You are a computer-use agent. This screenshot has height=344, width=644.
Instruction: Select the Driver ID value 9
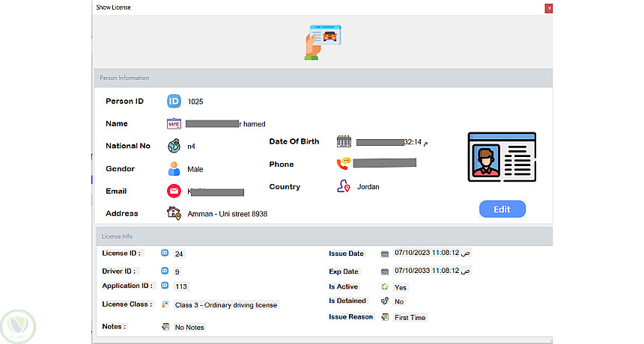pos(177,271)
